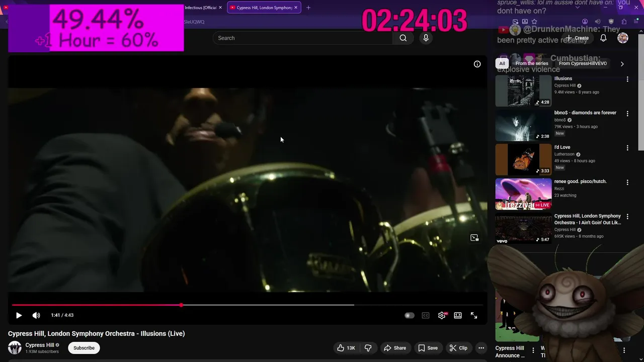
Task: Open the I'd Love video thumbnail
Action: [x=524, y=159]
